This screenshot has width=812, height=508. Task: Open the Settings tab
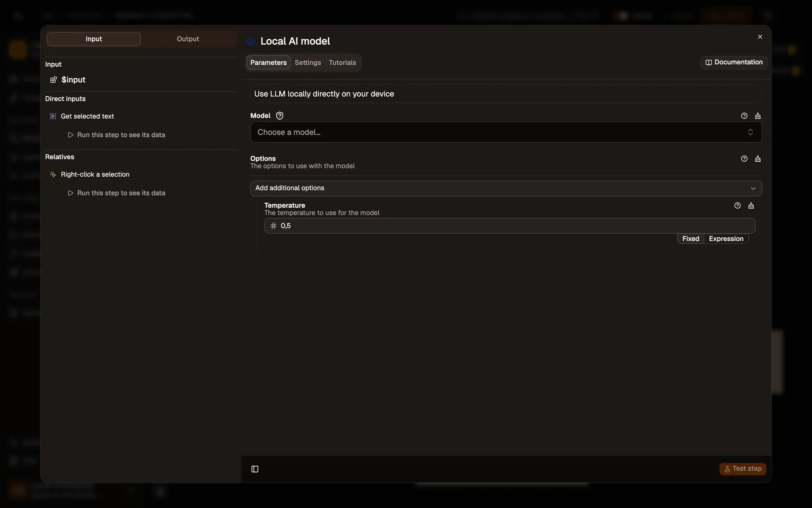(308, 63)
